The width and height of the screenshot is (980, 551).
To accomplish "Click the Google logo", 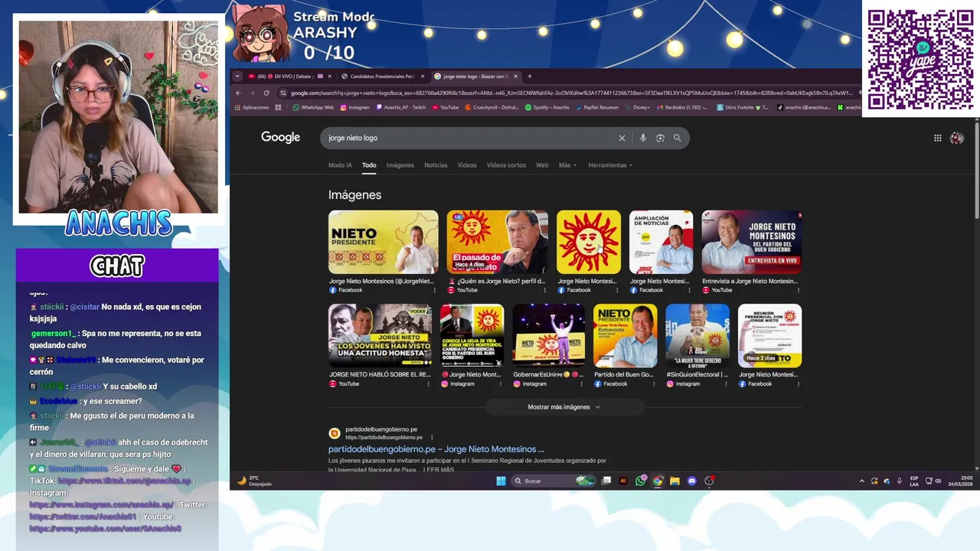I will [x=280, y=137].
